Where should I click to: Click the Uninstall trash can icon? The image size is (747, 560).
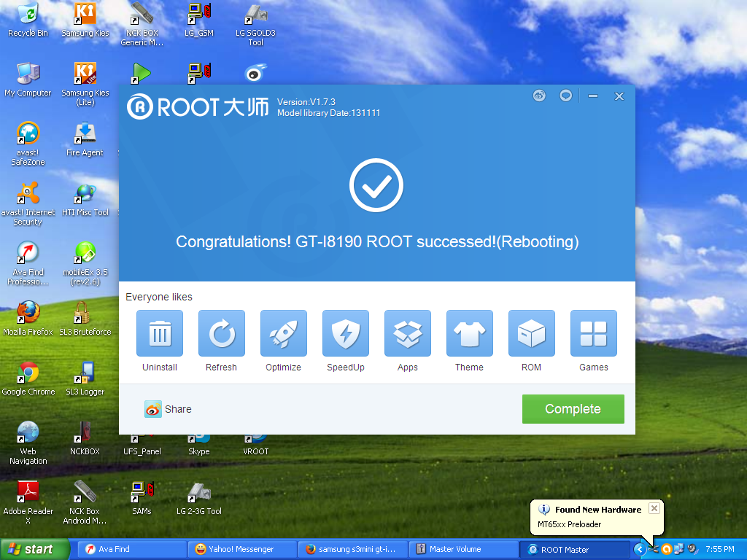(x=160, y=334)
